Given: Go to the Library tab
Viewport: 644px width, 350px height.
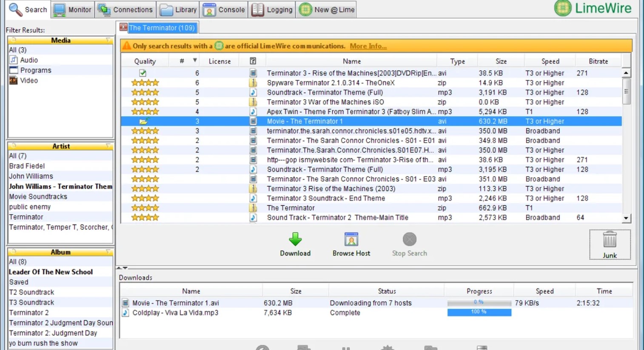Looking at the screenshot, I should 178,9.
